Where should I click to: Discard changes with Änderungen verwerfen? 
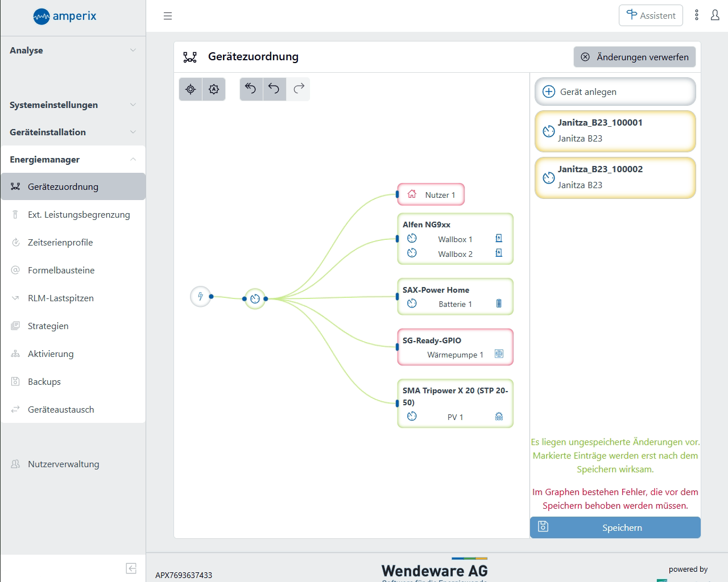pyautogui.click(x=634, y=57)
